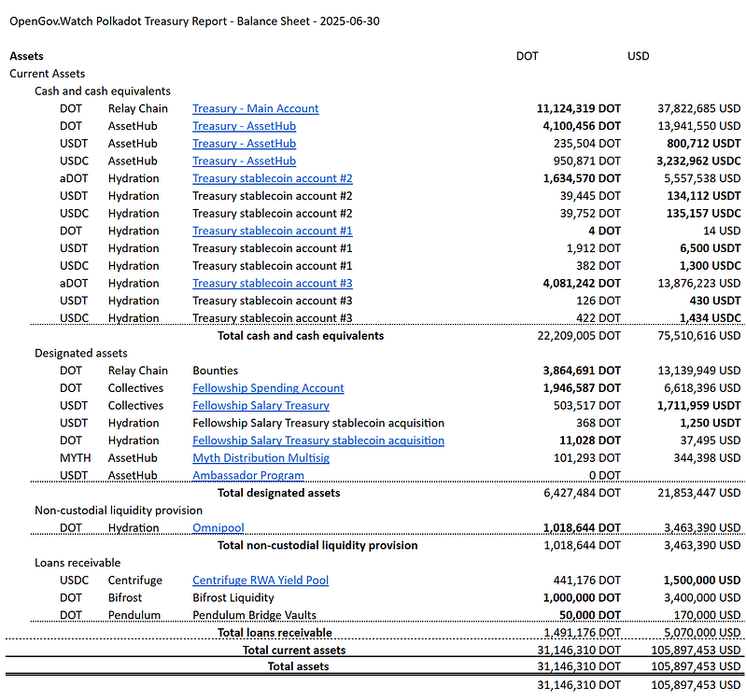This screenshot has height=700, width=746.
Task: Select the 6,500 USDT amount
Action: pyautogui.click(x=711, y=248)
